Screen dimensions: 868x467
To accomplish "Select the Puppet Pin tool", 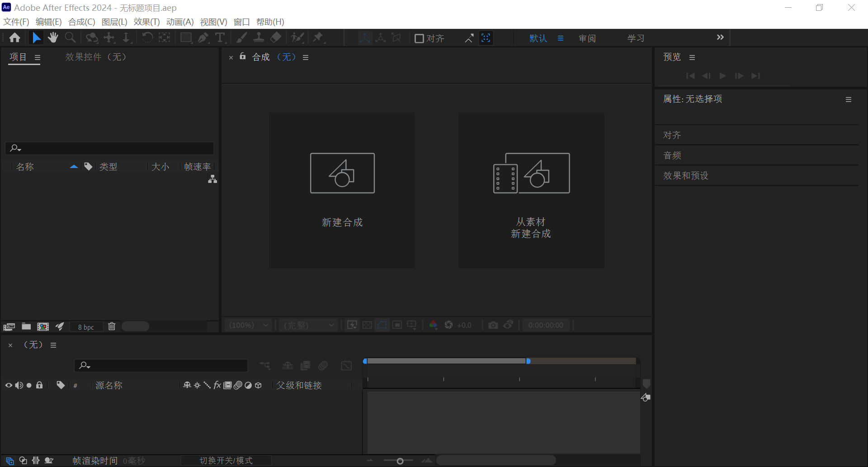I will 319,38.
